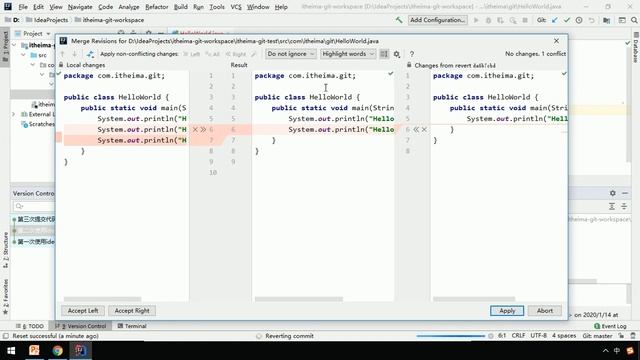Viewport: 640px width, 360px height.
Task: Click the Add Configuration... button
Action: tap(438, 20)
